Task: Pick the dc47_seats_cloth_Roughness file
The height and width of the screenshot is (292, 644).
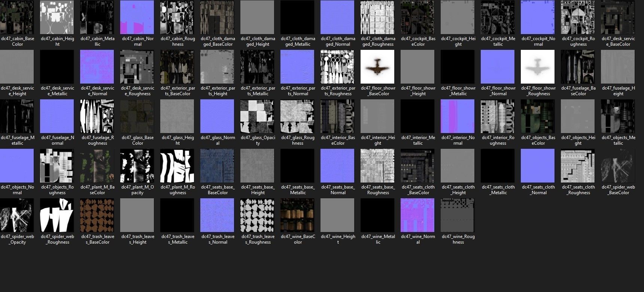Action: tap(578, 166)
